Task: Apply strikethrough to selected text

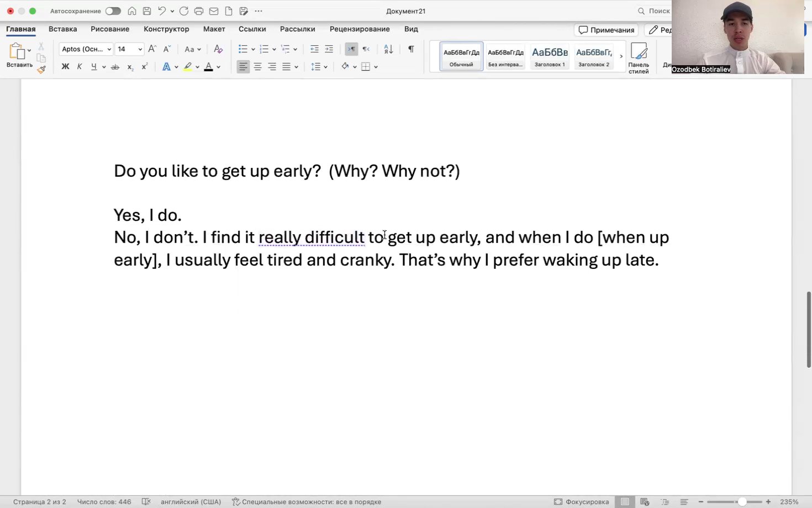Action: coord(115,66)
